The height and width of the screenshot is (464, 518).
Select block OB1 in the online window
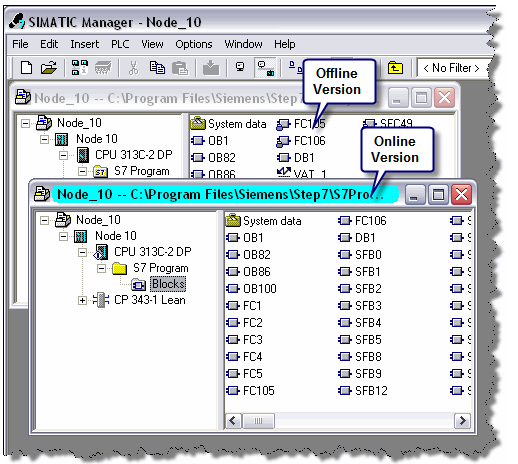[x=245, y=238]
